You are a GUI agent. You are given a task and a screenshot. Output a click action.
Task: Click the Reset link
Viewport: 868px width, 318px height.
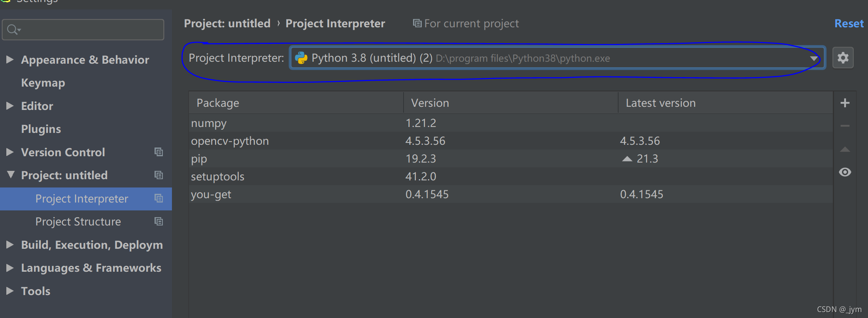pyautogui.click(x=849, y=24)
